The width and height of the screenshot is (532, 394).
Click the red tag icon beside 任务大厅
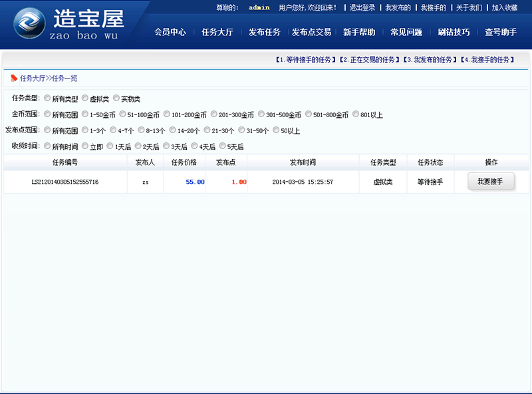pos(14,78)
